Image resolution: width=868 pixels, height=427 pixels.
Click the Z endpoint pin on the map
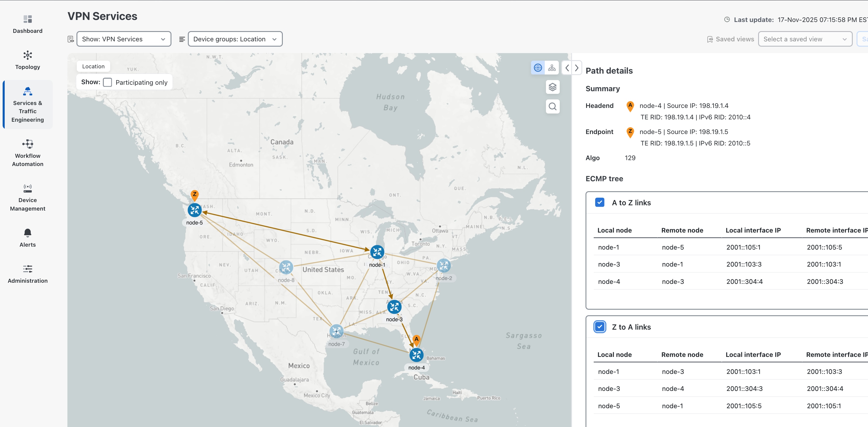pyautogui.click(x=194, y=195)
